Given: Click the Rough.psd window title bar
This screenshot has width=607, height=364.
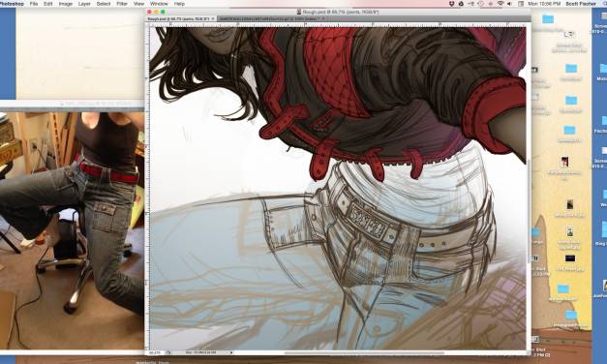Looking at the screenshot, I should (x=338, y=12).
